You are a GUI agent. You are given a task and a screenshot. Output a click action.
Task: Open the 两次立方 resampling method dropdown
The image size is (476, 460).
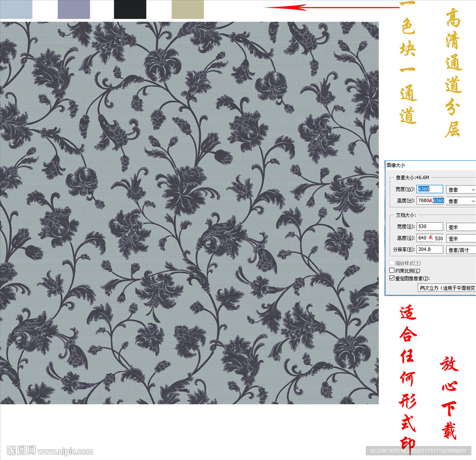pyautogui.click(x=447, y=288)
